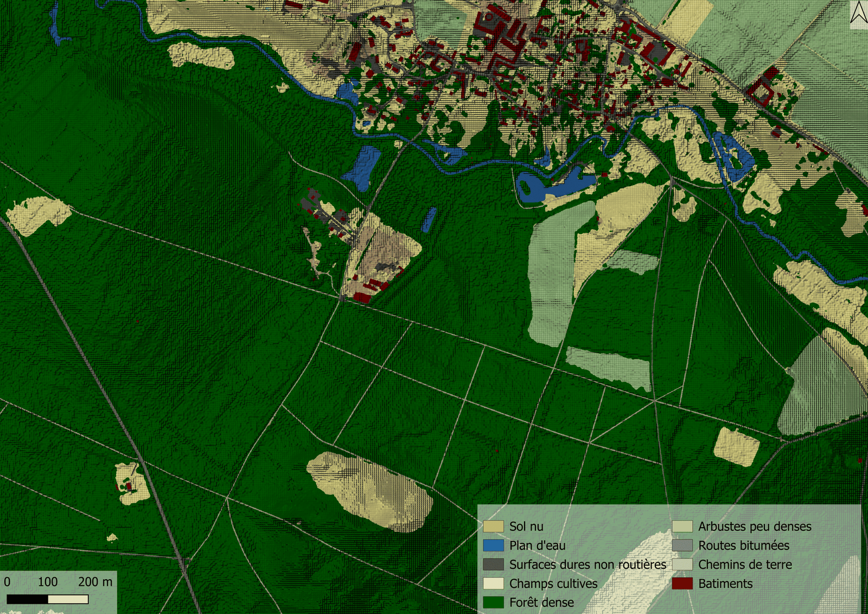This screenshot has height=614, width=868.
Task: Click the "100" scale bar label
Action: click(x=47, y=582)
